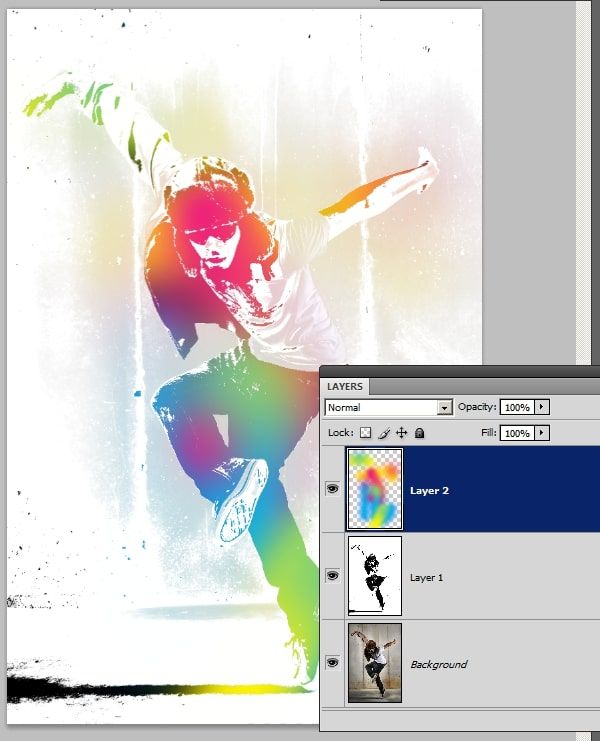Click the vertical scrollbar beside the canvas
Screen dimensions: 600x741
(x=583, y=184)
